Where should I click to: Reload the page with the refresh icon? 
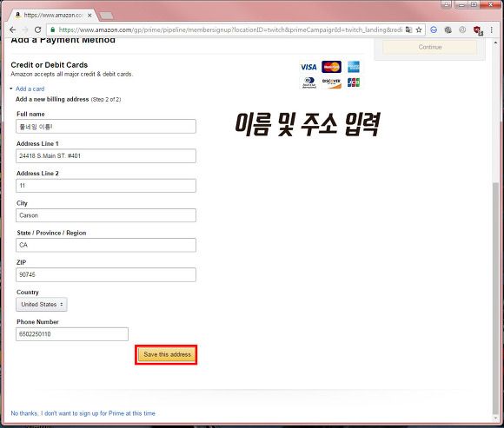pyautogui.click(x=37, y=30)
